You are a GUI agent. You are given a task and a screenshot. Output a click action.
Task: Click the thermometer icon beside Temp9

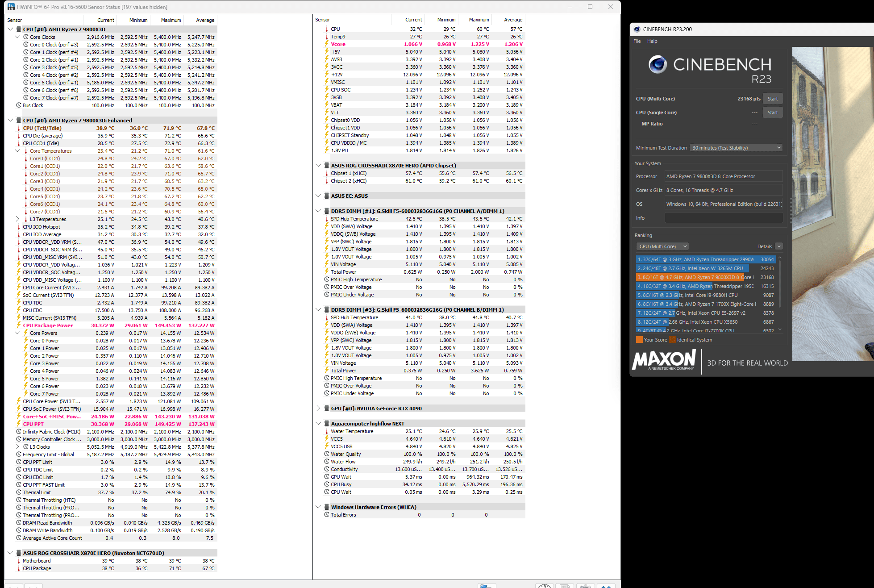[x=327, y=37]
